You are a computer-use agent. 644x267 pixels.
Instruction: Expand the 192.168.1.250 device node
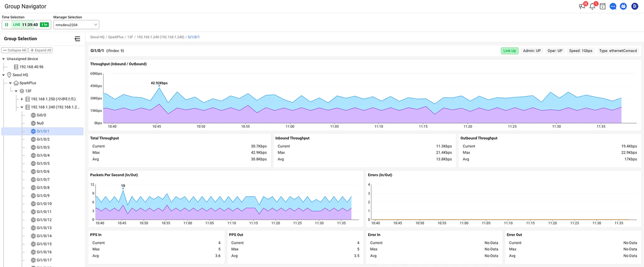click(x=22, y=99)
